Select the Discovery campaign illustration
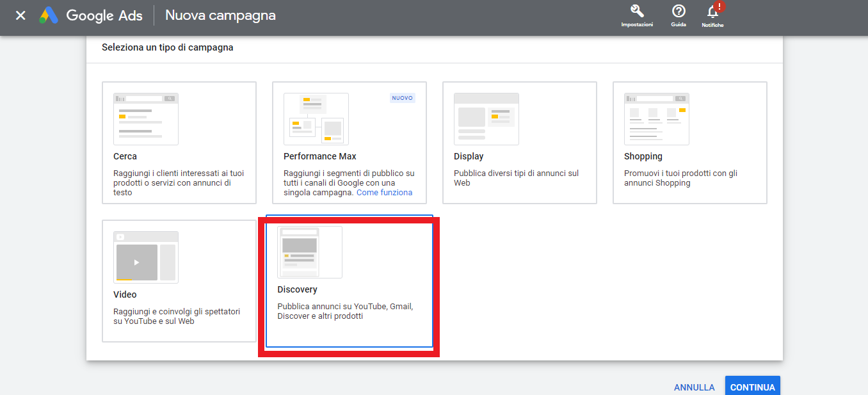This screenshot has width=868, height=395. point(310,252)
